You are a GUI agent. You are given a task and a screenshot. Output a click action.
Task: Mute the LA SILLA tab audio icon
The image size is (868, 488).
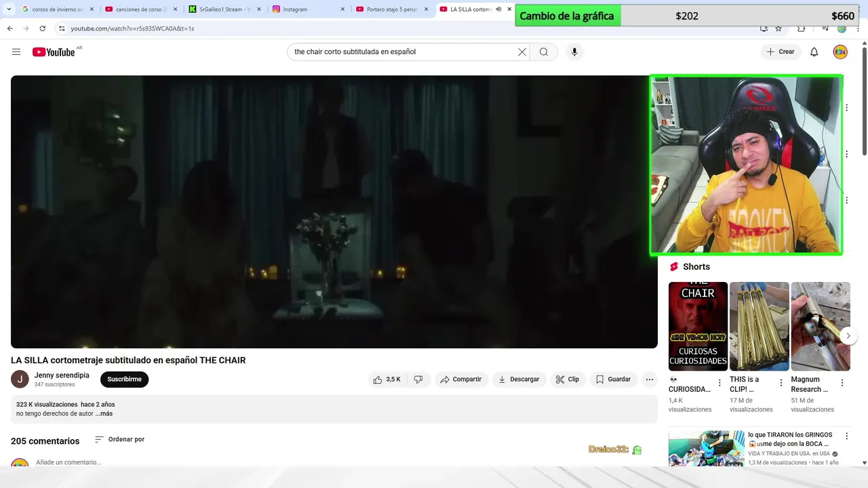coord(498,9)
